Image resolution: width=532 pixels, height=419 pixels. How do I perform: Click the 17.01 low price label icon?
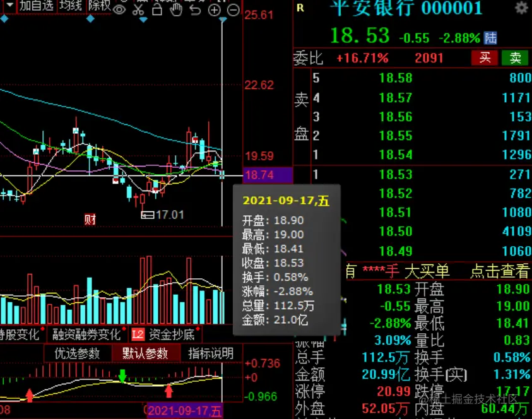(x=147, y=215)
